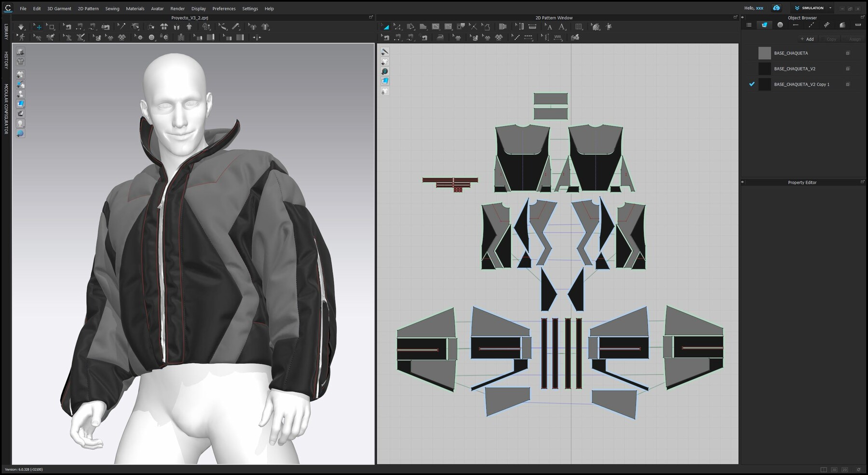Image resolution: width=868 pixels, height=475 pixels.
Task: Activate the Polygon pattern tool
Action: click(x=423, y=27)
